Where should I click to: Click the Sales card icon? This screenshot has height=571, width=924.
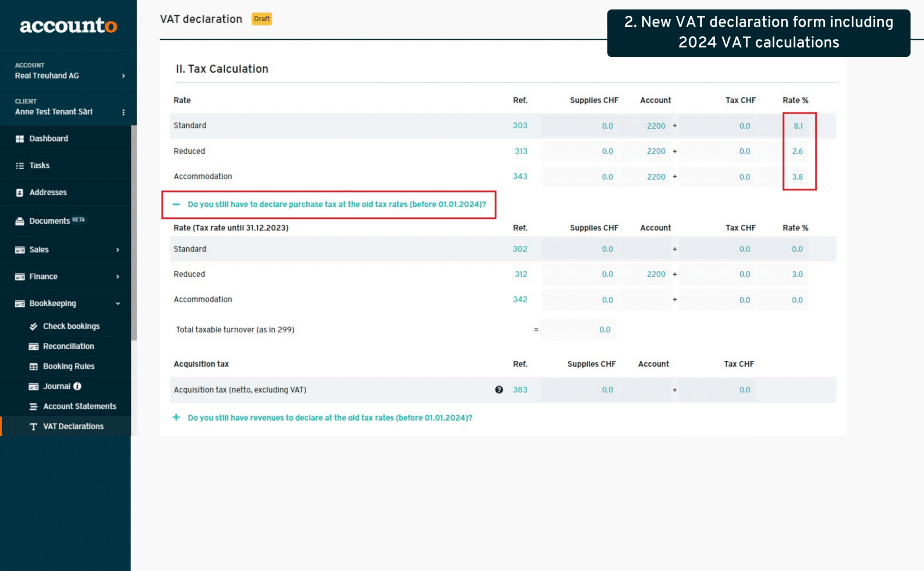[x=20, y=250]
